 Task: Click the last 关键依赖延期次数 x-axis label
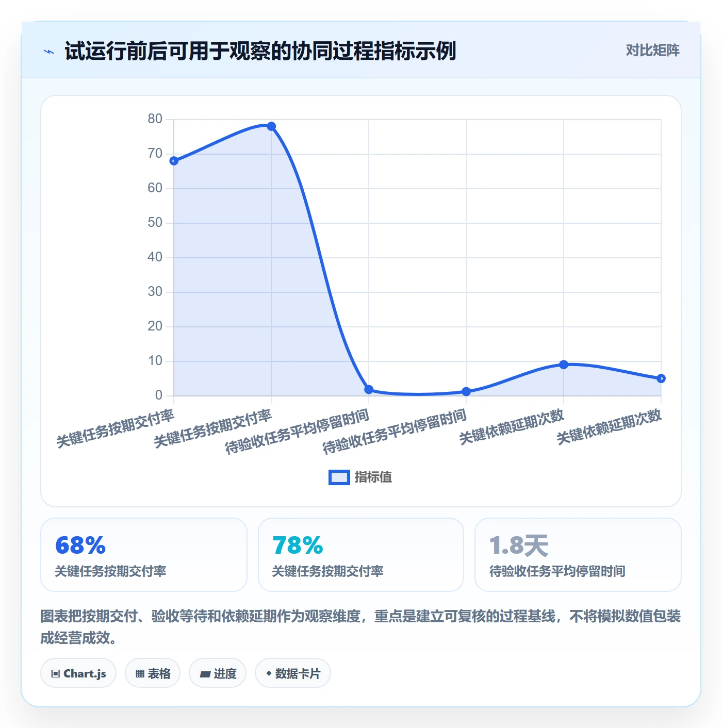609,426
